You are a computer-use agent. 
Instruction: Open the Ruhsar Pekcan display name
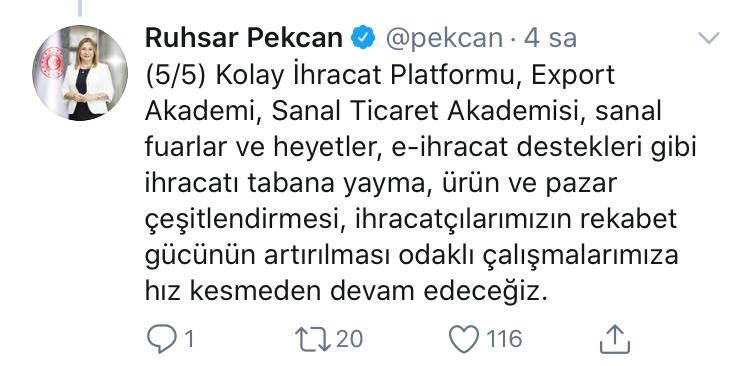coord(243,38)
